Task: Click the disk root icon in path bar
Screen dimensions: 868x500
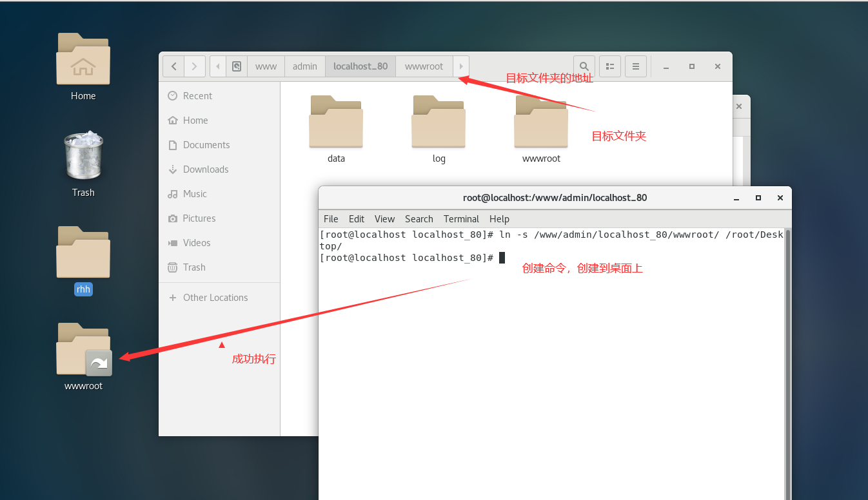Action: pos(237,66)
